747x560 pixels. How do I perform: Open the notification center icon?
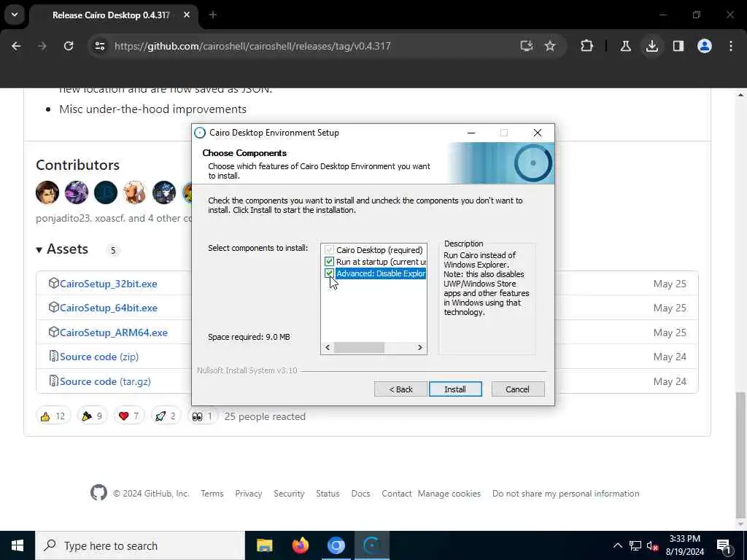point(724,546)
